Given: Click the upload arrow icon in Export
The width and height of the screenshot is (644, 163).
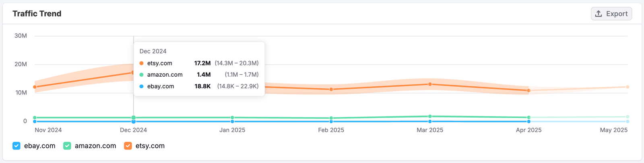Looking at the screenshot, I should pos(599,14).
